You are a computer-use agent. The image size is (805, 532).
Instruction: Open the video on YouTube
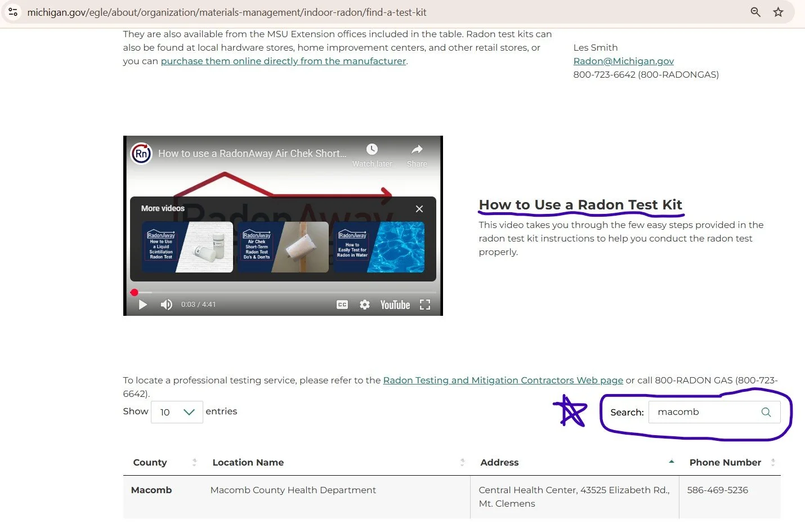tap(395, 304)
